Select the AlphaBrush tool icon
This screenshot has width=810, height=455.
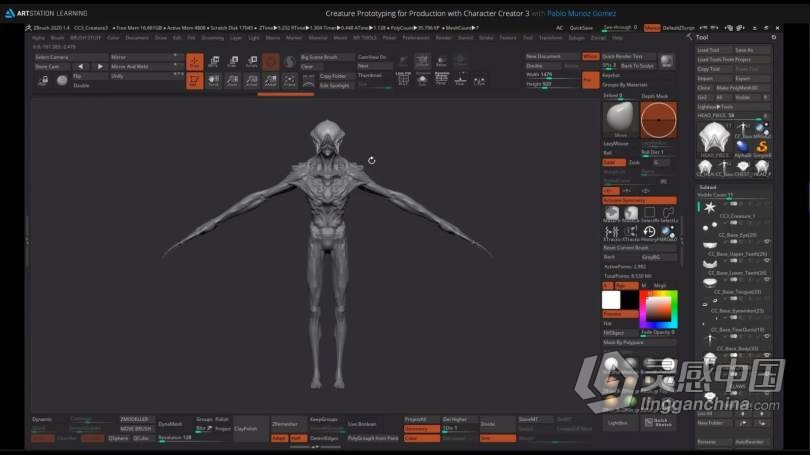(743, 148)
